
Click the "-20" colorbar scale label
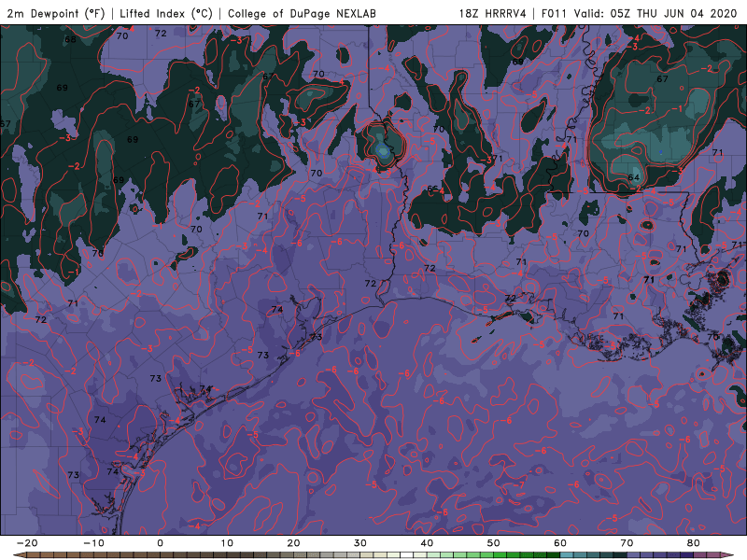click(27, 543)
